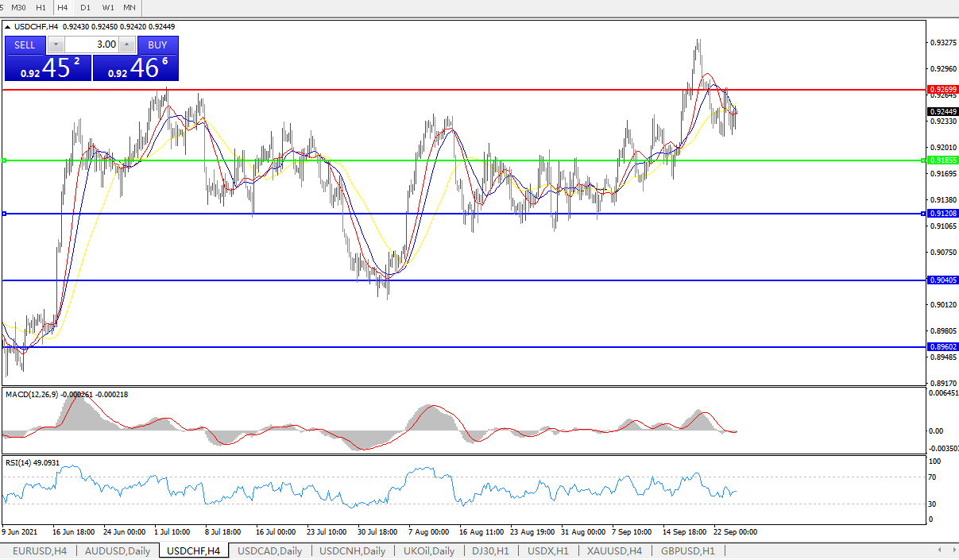Switch to M30 timeframe
This screenshot has width=959, height=560.
coord(18,7)
